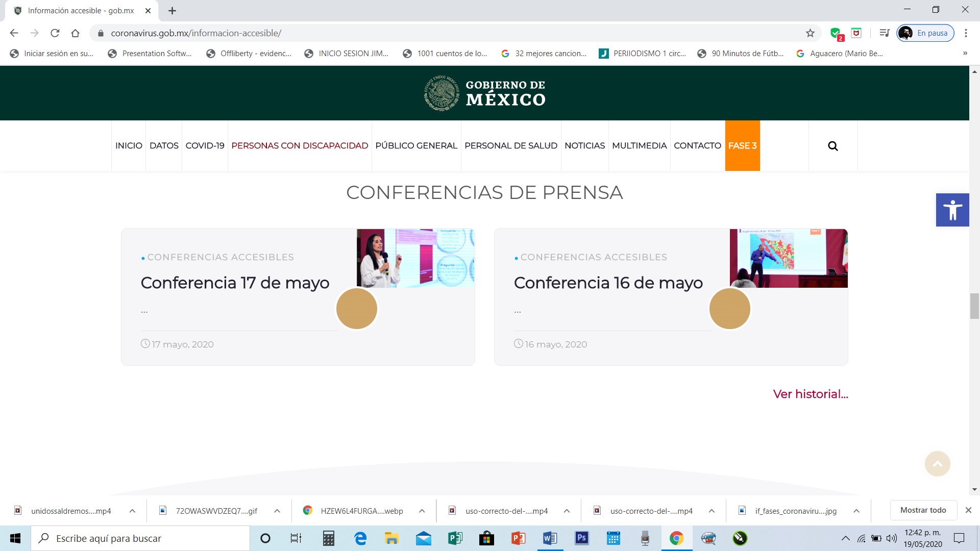The height and width of the screenshot is (551, 980).
Task: Open the Windows Start menu
Action: pyautogui.click(x=15, y=538)
